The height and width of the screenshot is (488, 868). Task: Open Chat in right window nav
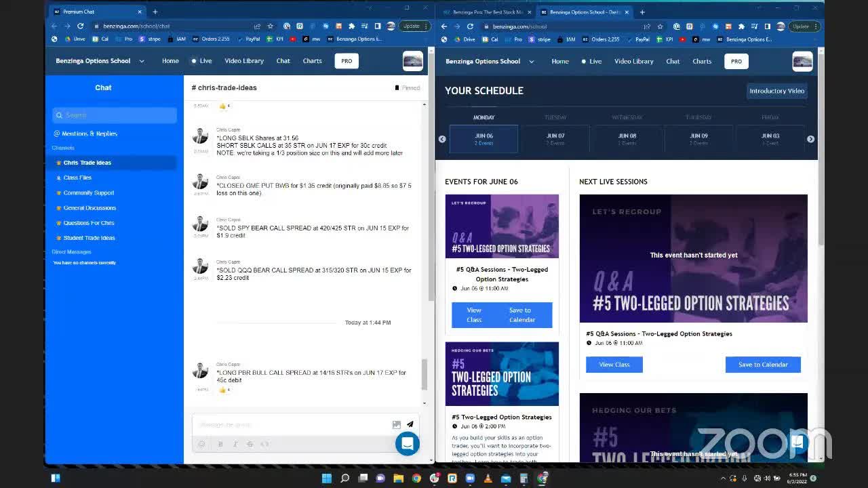click(x=673, y=61)
